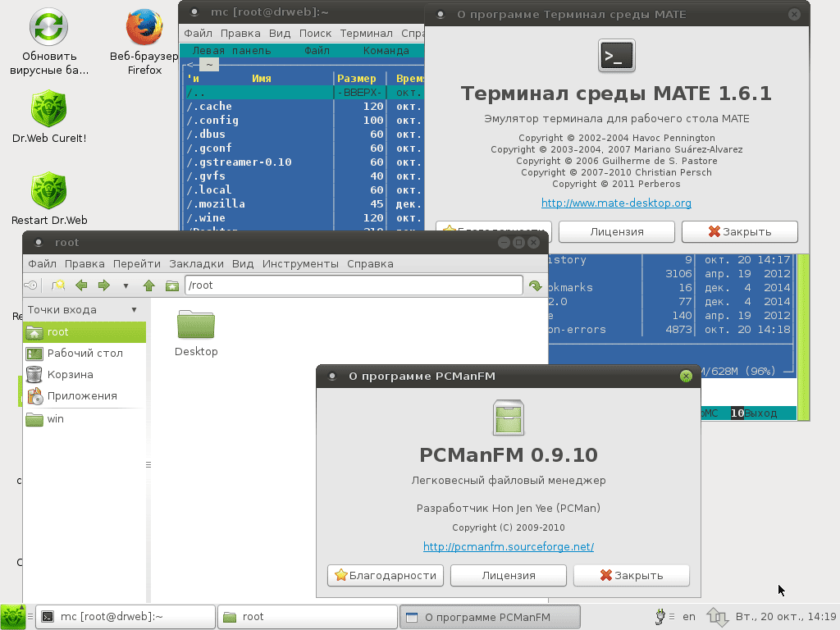The height and width of the screenshot is (630, 840).
Task: Click 'Закрыть' button in MATE terminal about dialog
Action: pos(740,231)
